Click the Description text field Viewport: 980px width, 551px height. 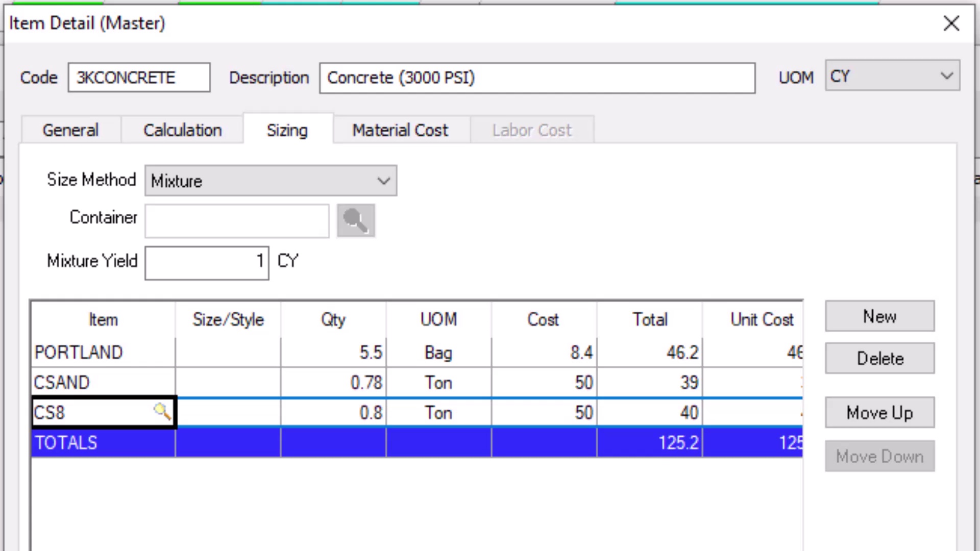pos(537,78)
